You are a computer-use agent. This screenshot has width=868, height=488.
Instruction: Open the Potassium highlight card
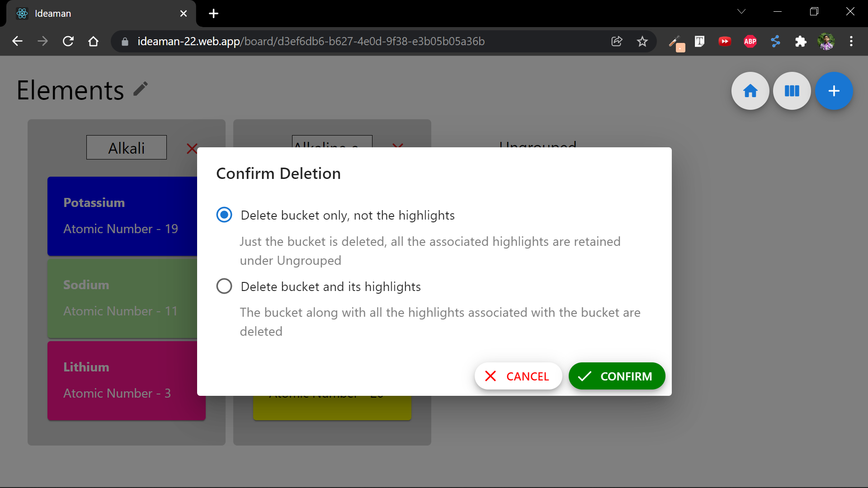(x=123, y=216)
